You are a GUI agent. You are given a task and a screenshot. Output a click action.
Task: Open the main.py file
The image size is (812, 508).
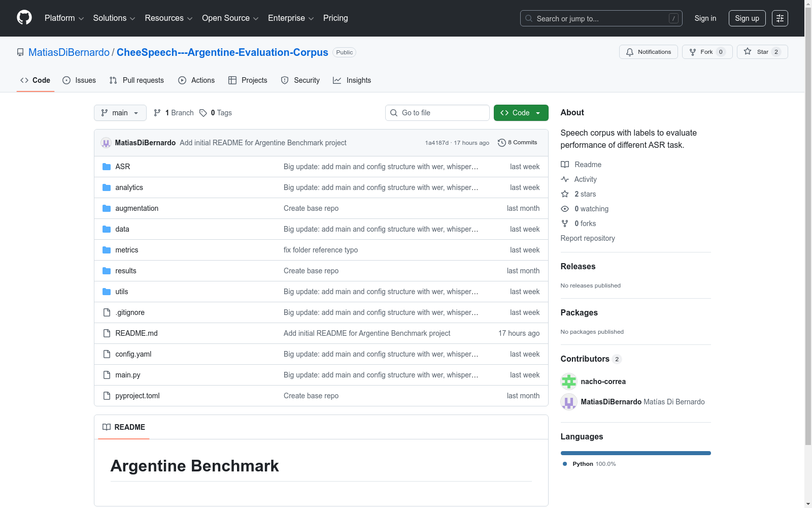[x=128, y=375]
